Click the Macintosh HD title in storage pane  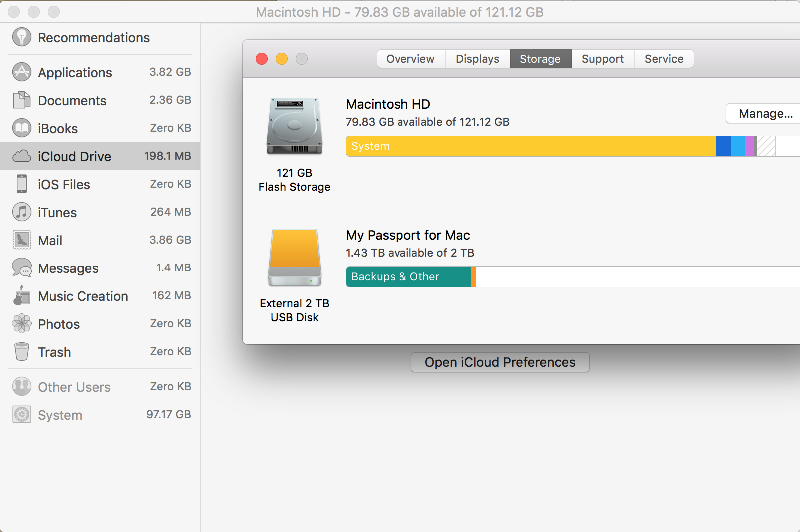coord(388,104)
